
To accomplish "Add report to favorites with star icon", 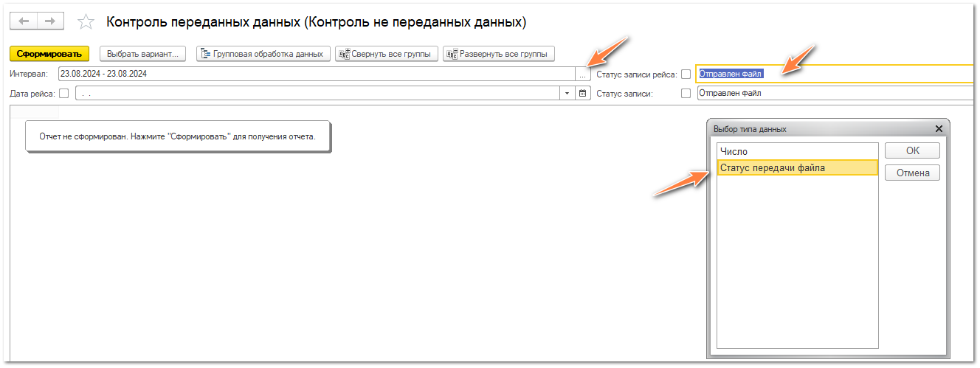I will (x=86, y=22).
